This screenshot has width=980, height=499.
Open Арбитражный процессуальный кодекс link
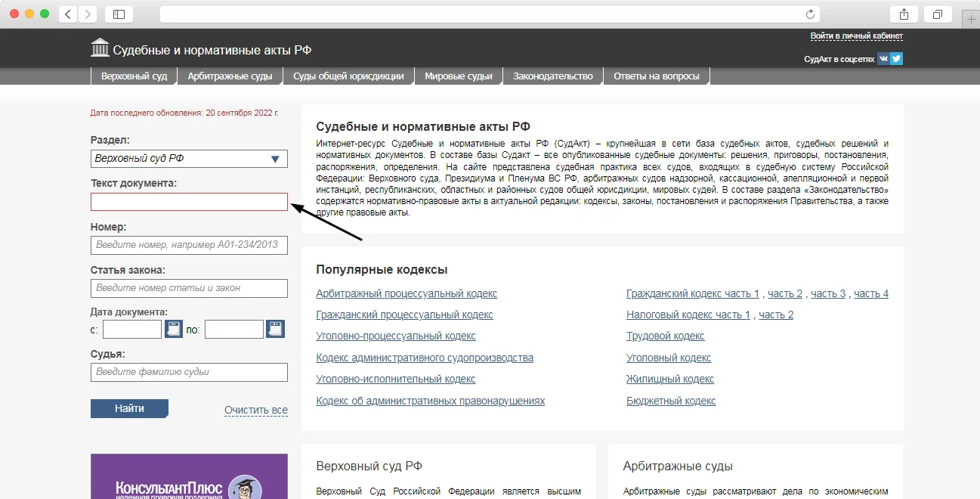pos(407,293)
